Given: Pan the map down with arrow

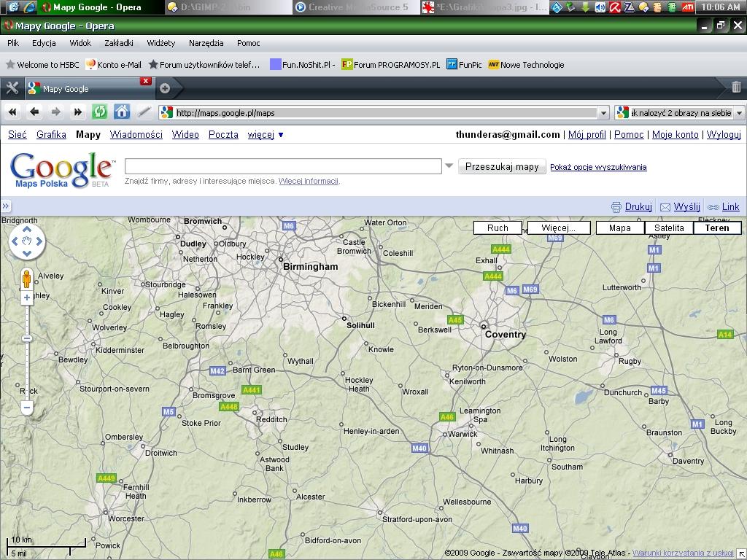Looking at the screenshot, I should [27, 253].
